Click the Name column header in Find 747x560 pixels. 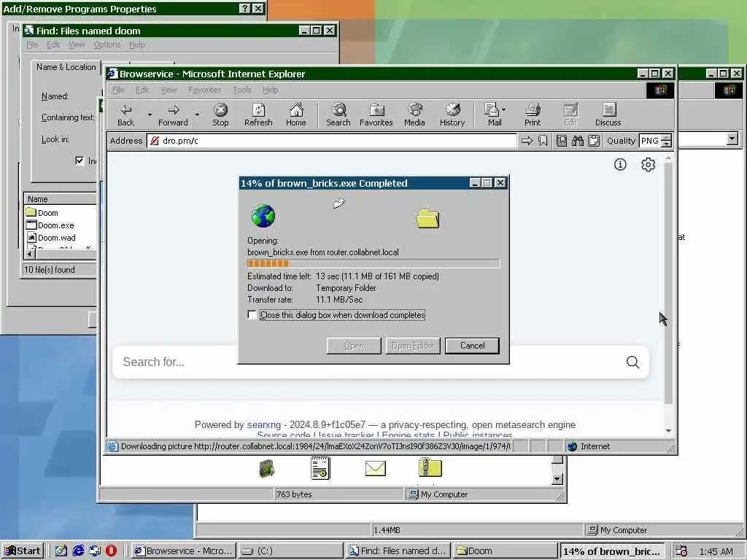[61, 199]
